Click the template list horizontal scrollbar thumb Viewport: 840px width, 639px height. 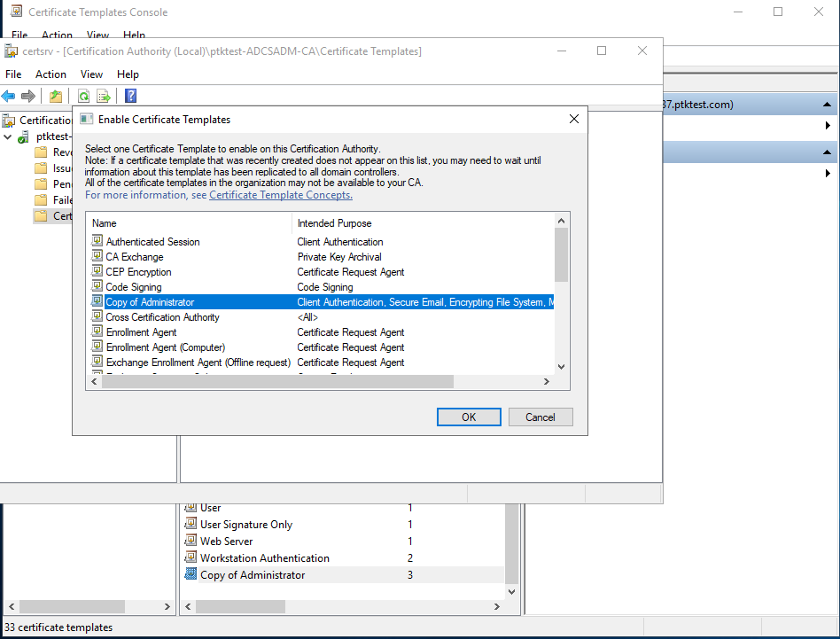(277, 381)
